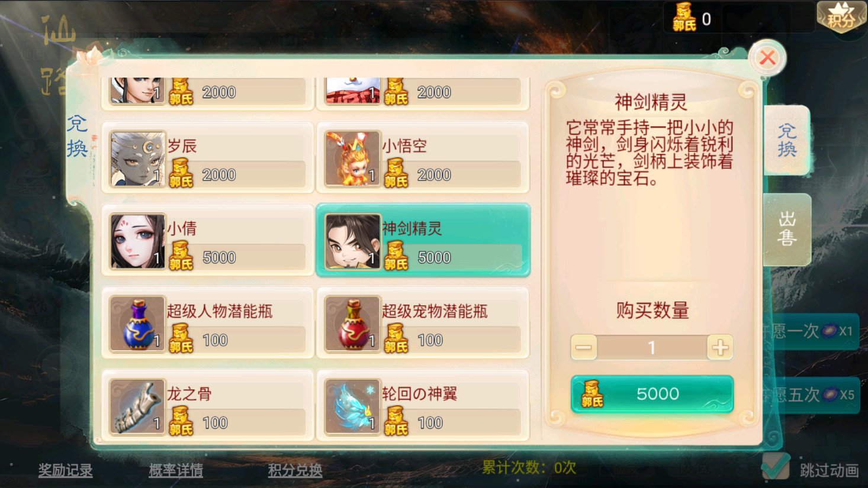This screenshot has height=488, width=868.
Task: Toggle the 跳过动画 checkbox
Action: tap(776, 467)
